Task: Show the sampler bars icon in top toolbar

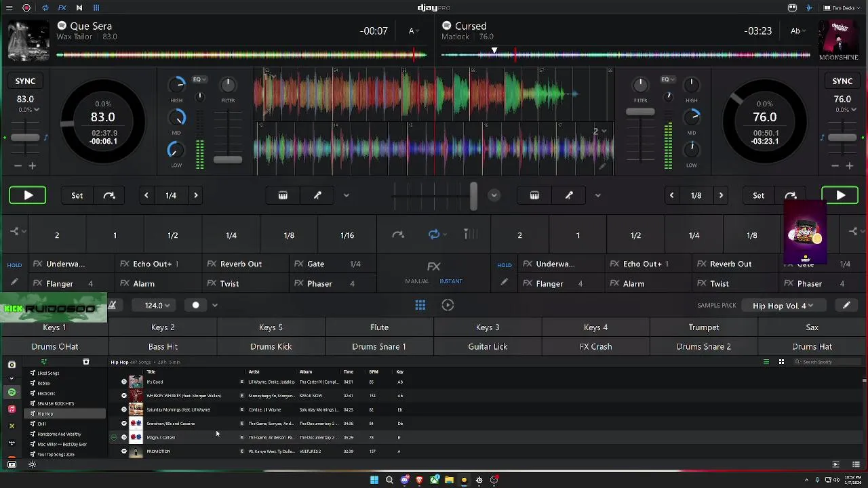Action: coord(96,8)
